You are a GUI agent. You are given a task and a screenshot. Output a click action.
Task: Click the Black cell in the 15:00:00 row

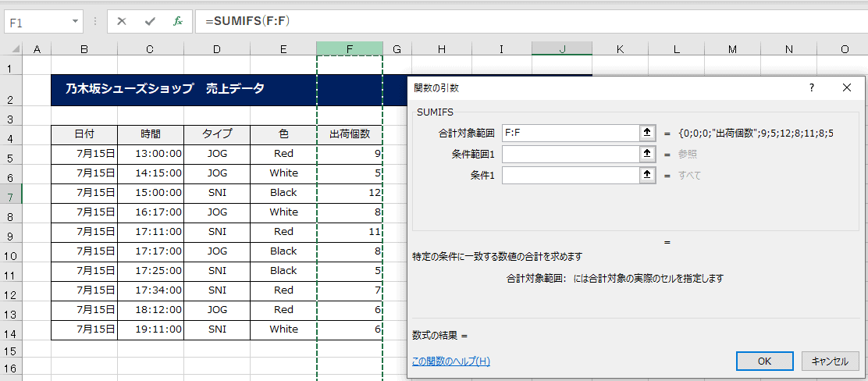coord(283,193)
